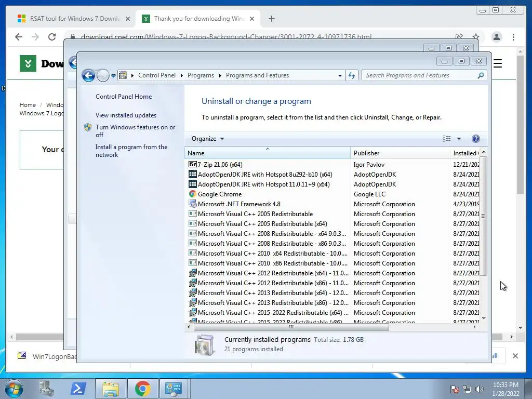Select Microsoft Visual C++ 2005 Redistributable row
This screenshot has width=532, height=399.
[x=333, y=214]
